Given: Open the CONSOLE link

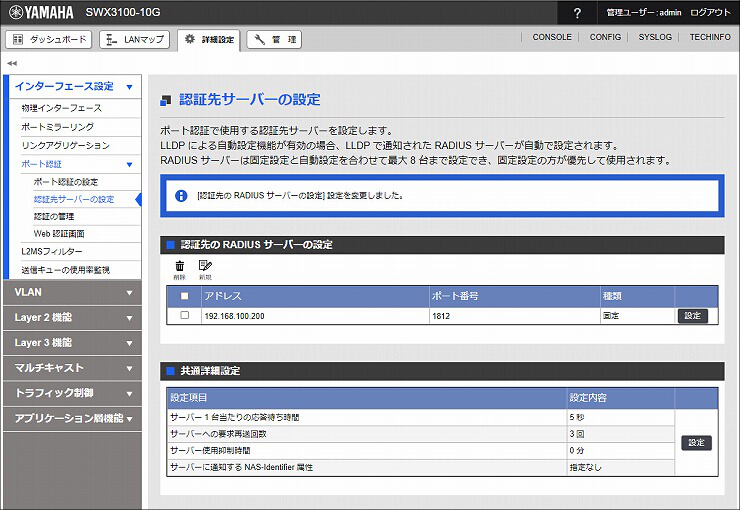Looking at the screenshot, I should click(552, 37).
